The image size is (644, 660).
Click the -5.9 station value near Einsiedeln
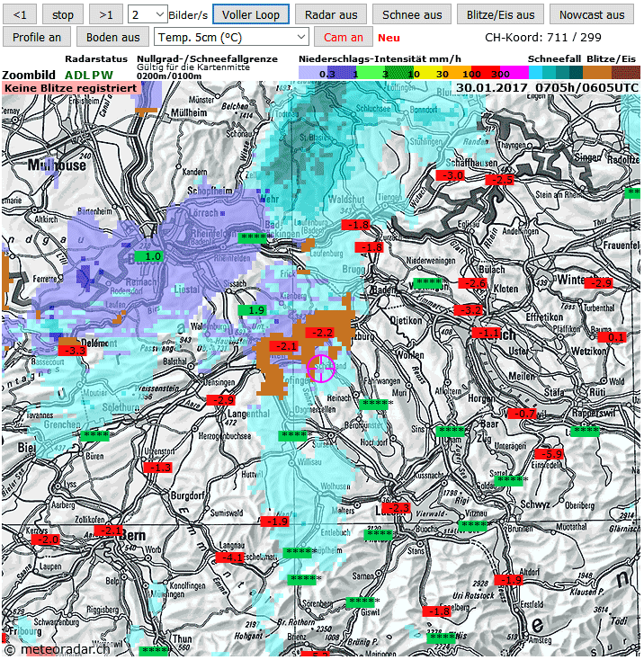(549, 454)
